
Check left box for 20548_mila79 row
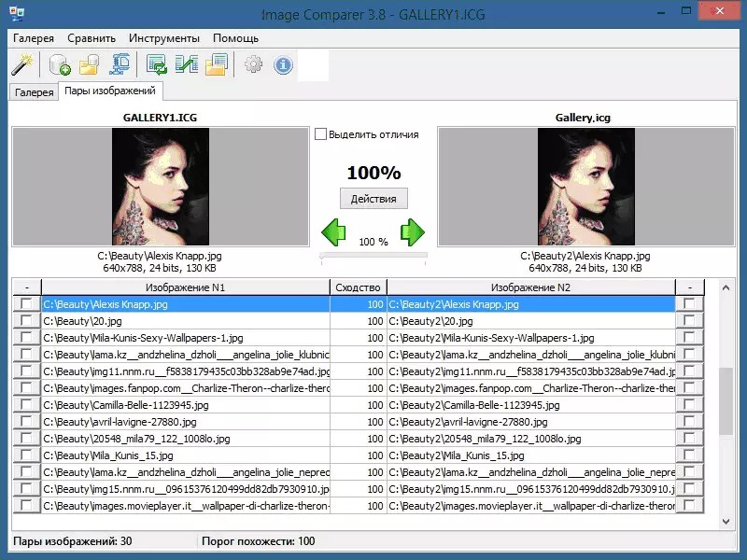pos(26,439)
